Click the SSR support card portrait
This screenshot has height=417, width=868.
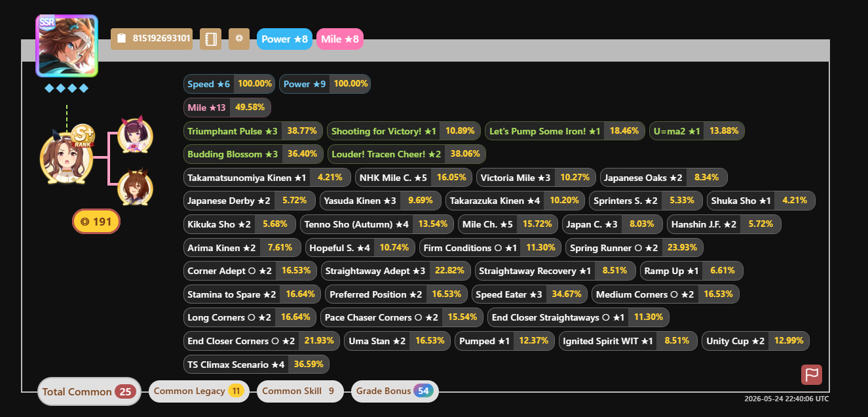point(66,46)
